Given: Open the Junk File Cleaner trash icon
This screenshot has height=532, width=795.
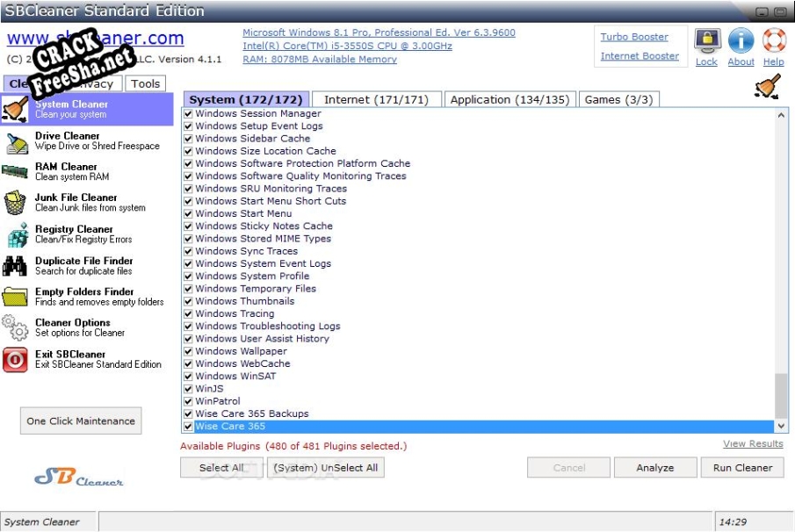Looking at the screenshot, I should coord(15,204).
